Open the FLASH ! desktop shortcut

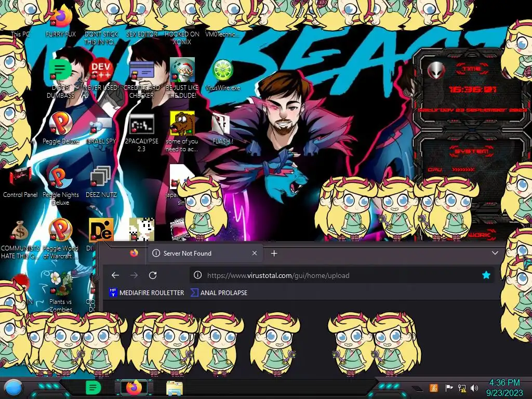point(221,124)
